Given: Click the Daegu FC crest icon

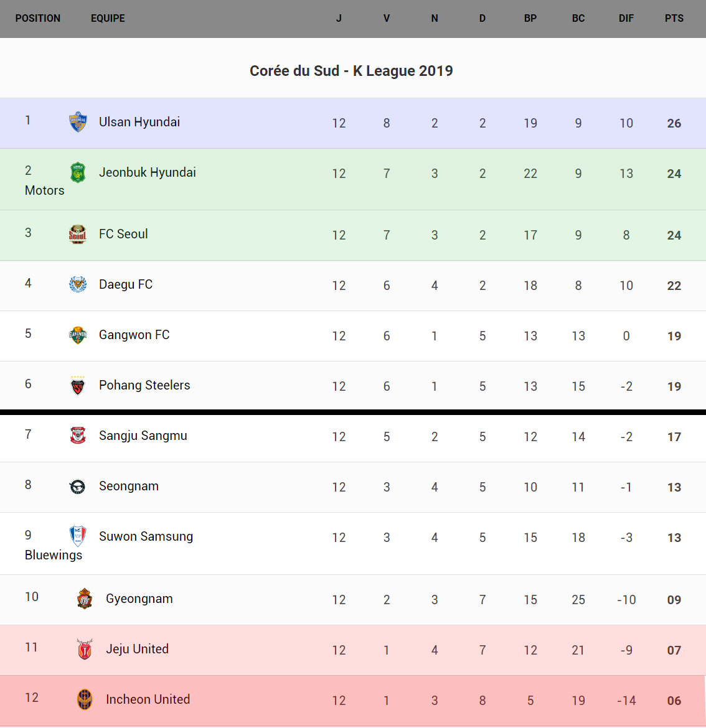Looking at the screenshot, I should click(78, 284).
